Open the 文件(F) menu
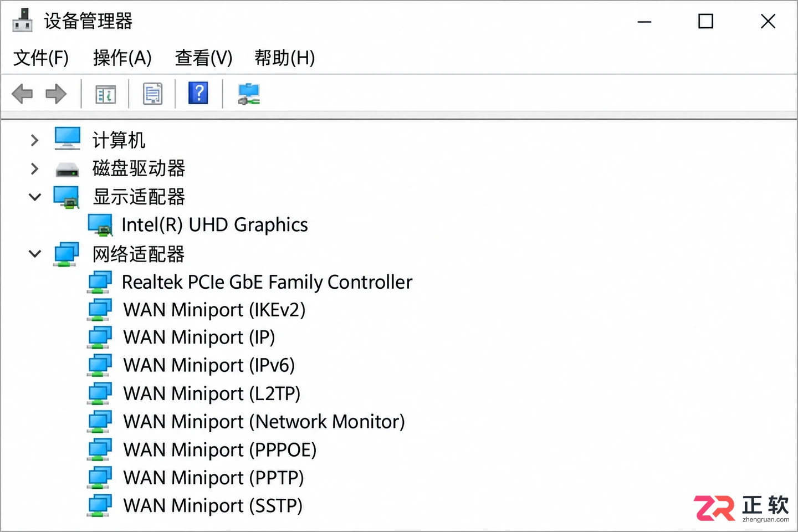Image resolution: width=798 pixels, height=532 pixels. 41,58
